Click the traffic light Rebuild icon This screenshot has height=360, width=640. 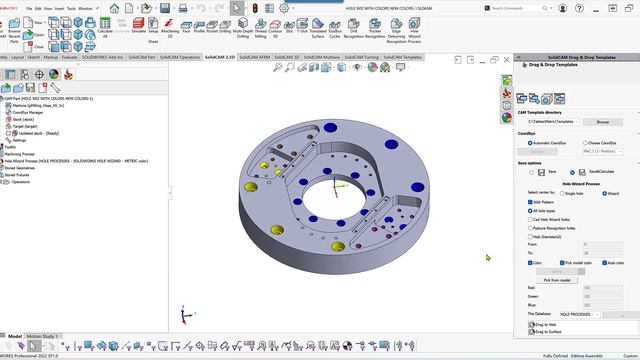click(x=255, y=8)
